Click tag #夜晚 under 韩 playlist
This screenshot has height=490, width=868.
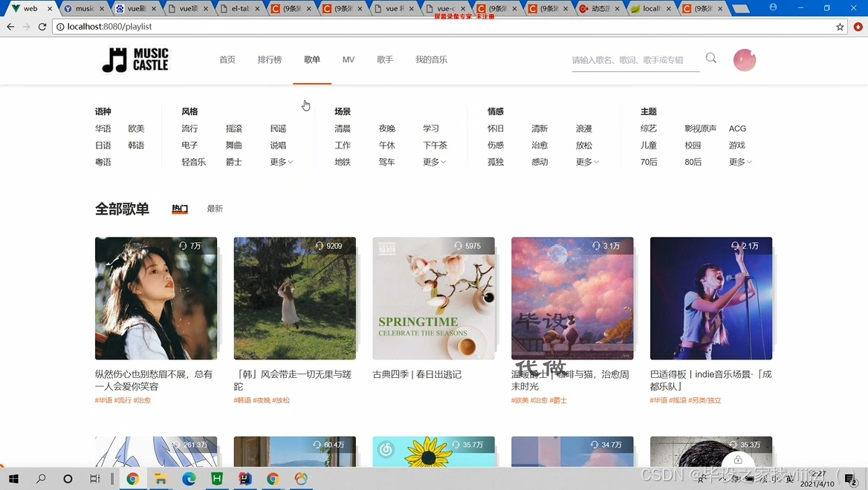262,400
